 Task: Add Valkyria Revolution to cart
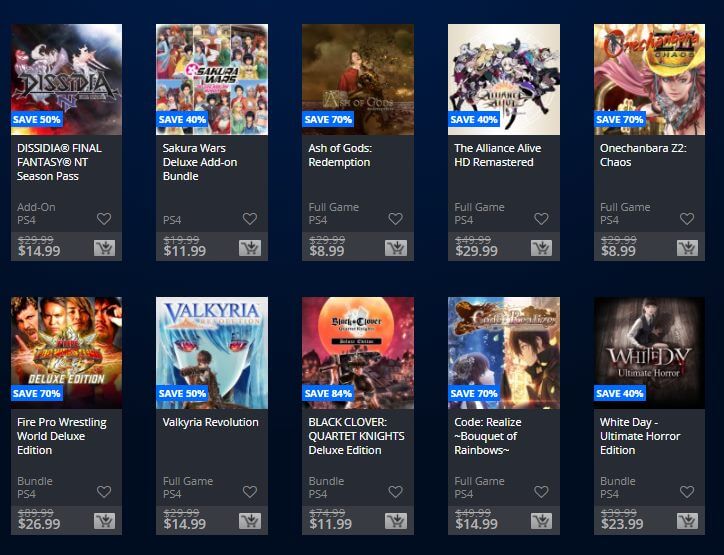pyautogui.click(x=250, y=521)
